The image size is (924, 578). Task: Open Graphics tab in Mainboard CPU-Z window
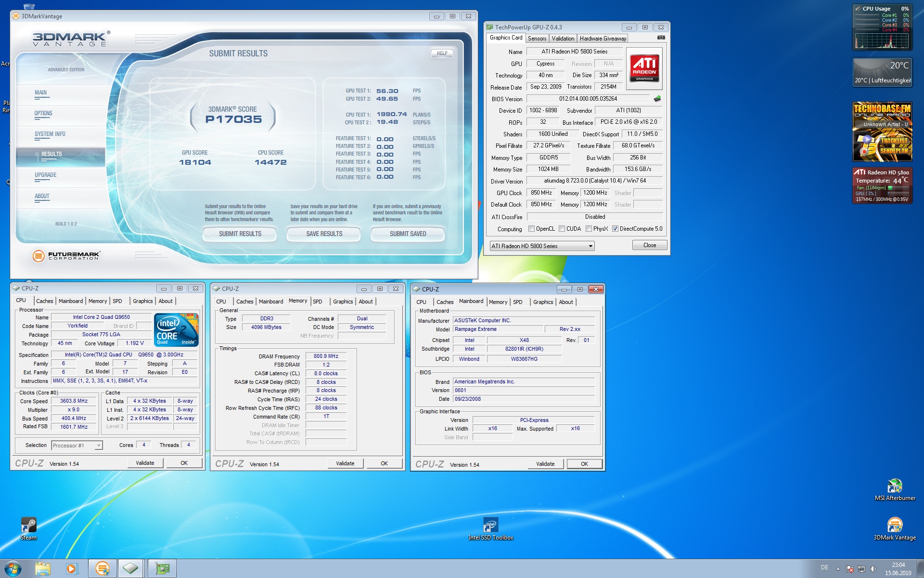[543, 302]
